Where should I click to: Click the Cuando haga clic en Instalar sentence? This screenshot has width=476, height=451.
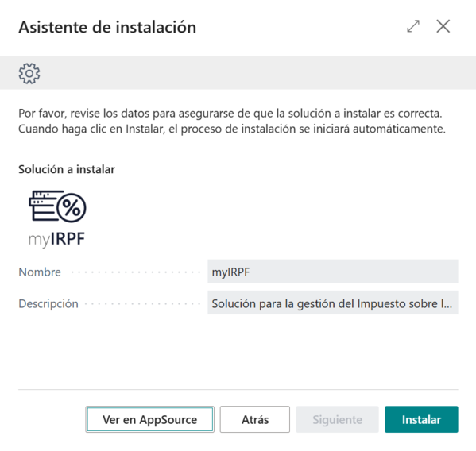(232, 129)
